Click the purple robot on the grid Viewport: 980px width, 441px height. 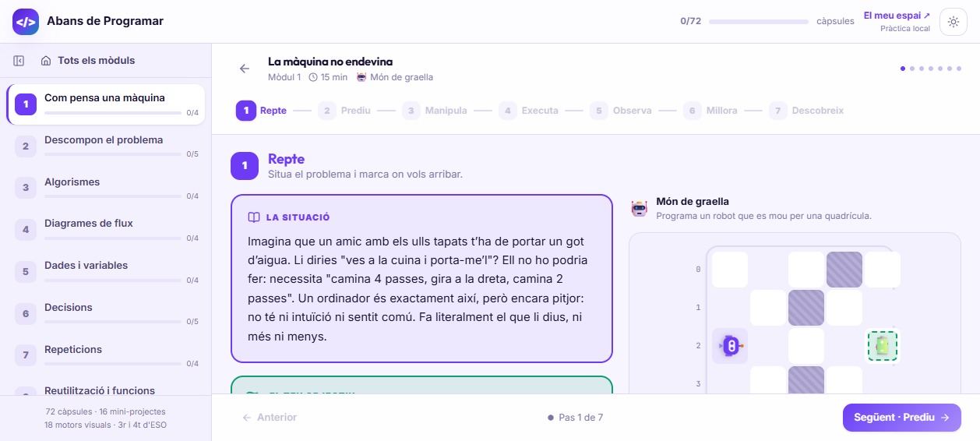(x=731, y=345)
